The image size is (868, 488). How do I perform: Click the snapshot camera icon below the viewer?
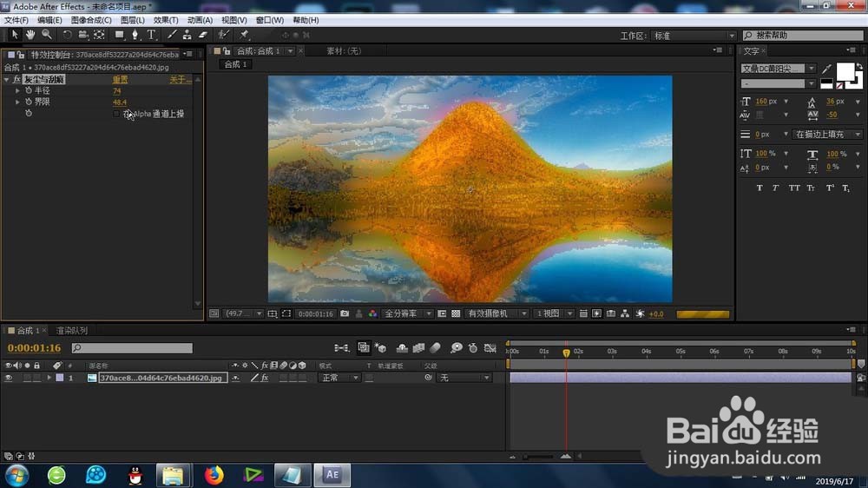click(x=345, y=313)
